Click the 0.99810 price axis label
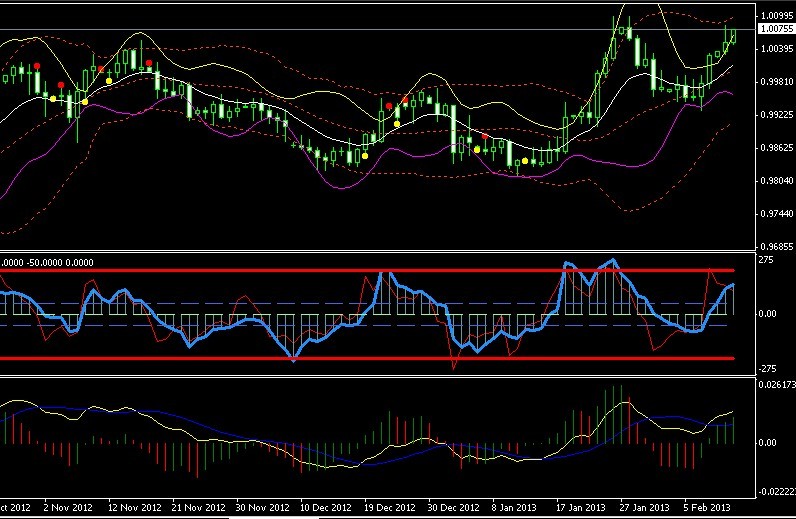Image resolution: width=796 pixels, height=519 pixels. point(777,82)
